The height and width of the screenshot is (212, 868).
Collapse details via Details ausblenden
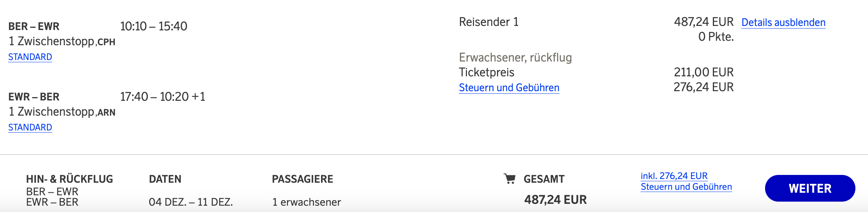(783, 23)
